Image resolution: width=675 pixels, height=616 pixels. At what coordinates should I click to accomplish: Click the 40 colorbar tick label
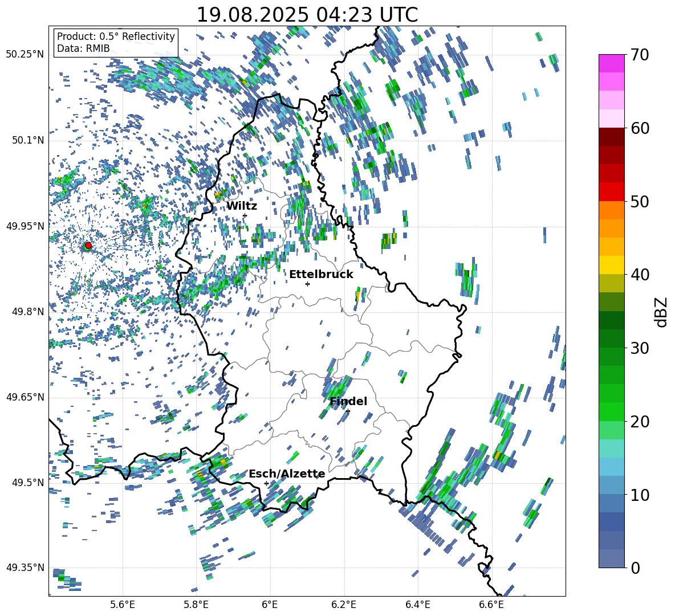[640, 275]
